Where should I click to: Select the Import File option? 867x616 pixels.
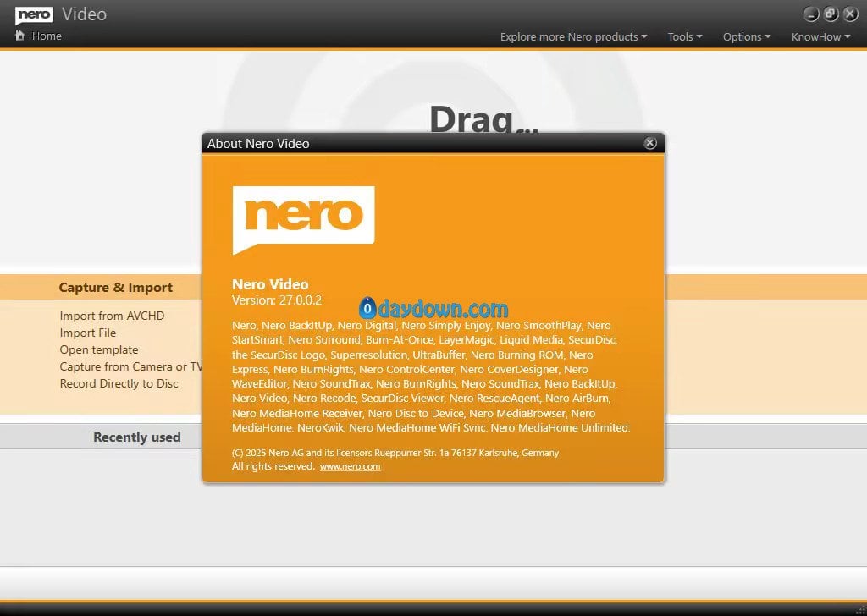(x=87, y=333)
